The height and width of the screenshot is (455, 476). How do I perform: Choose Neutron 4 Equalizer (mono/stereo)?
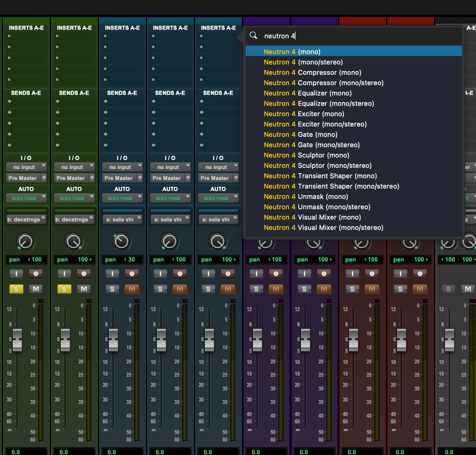[x=354, y=103]
